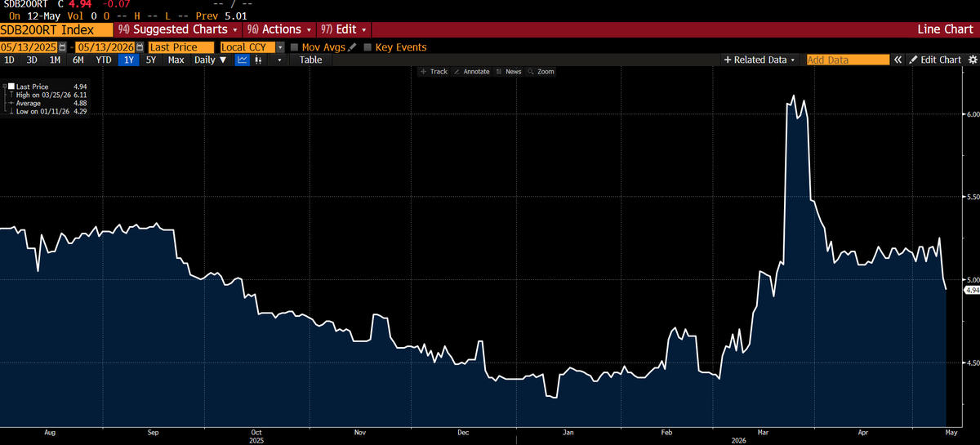Click the Last Price legend label
The height and width of the screenshot is (445, 980).
(32, 87)
